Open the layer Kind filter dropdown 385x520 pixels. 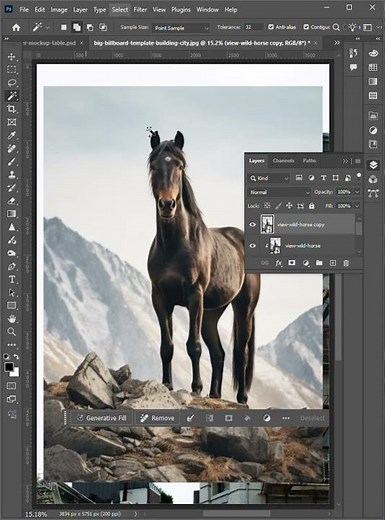coord(269,178)
